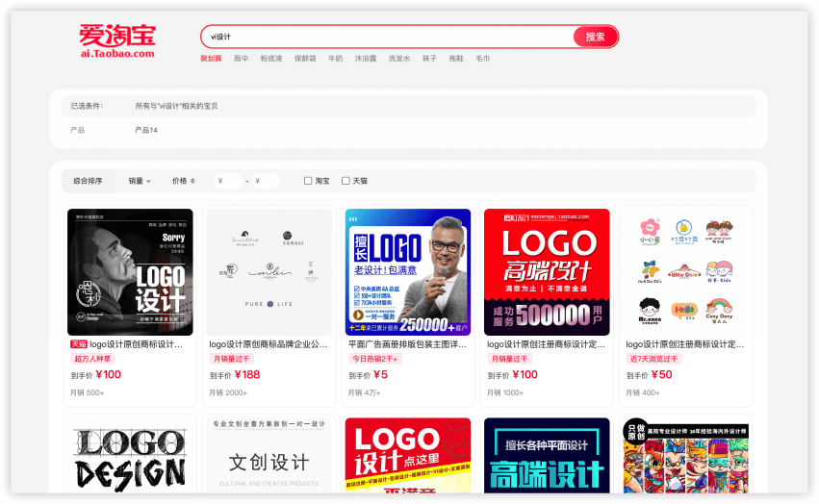Image resolution: width=819 pixels, height=504 pixels.
Task: Check the 淘宝 filter checkbox
Action: 308,181
